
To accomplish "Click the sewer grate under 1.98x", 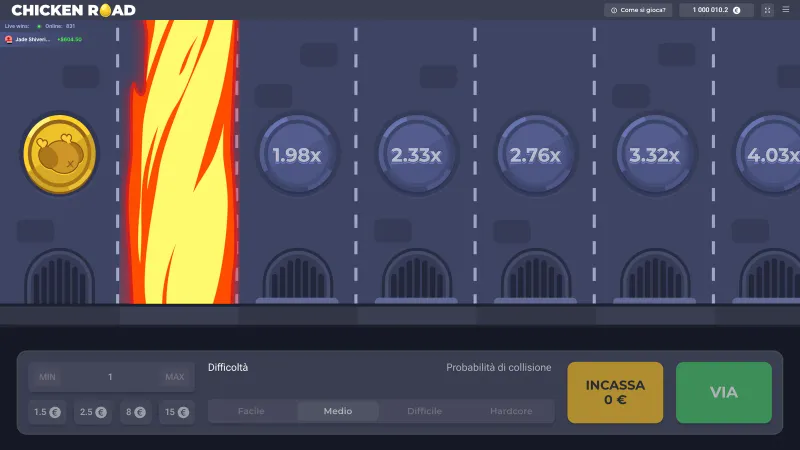I will click(x=297, y=277).
